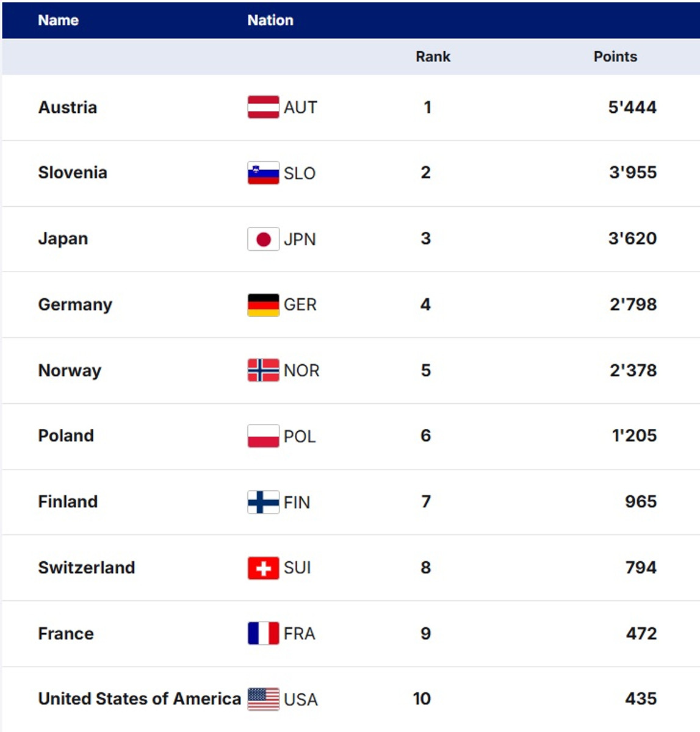Click Austria's points value 5'444
This screenshot has width=700, height=732.
click(x=632, y=107)
